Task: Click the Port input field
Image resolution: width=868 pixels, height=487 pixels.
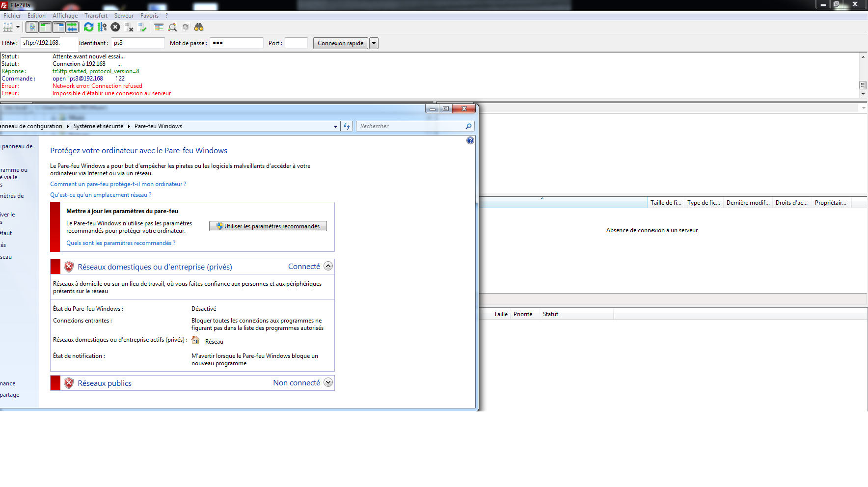Action: pos(296,43)
